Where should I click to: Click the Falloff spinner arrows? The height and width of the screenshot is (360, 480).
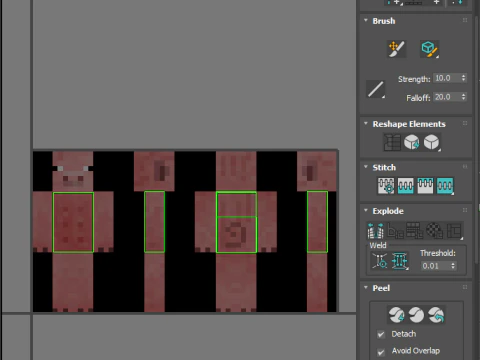[463, 97]
